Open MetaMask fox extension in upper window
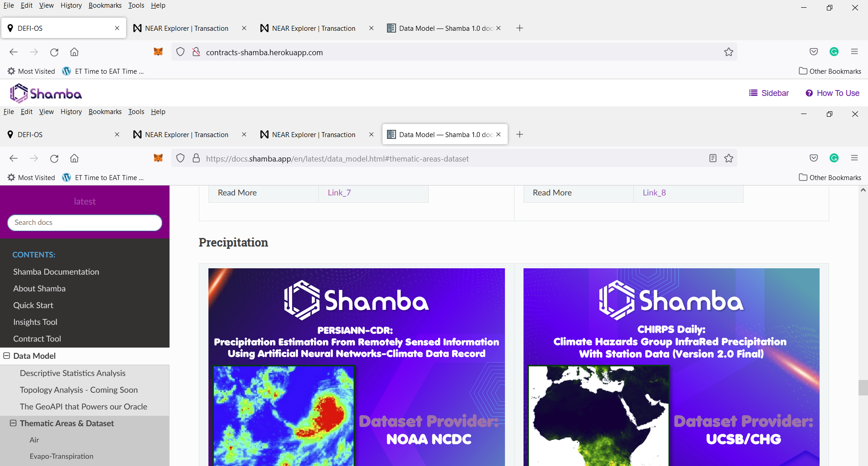The image size is (868, 466). [x=158, y=52]
